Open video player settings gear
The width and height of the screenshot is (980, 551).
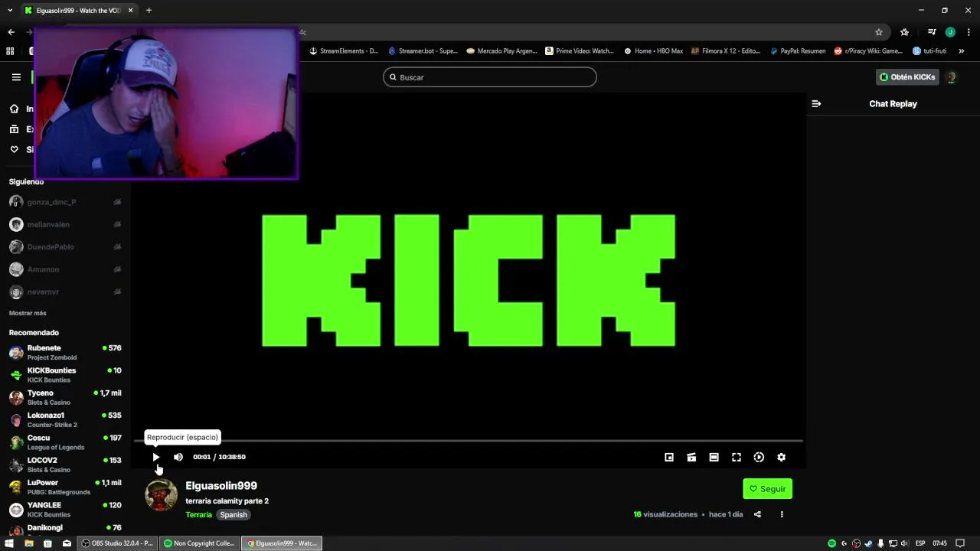pos(781,457)
